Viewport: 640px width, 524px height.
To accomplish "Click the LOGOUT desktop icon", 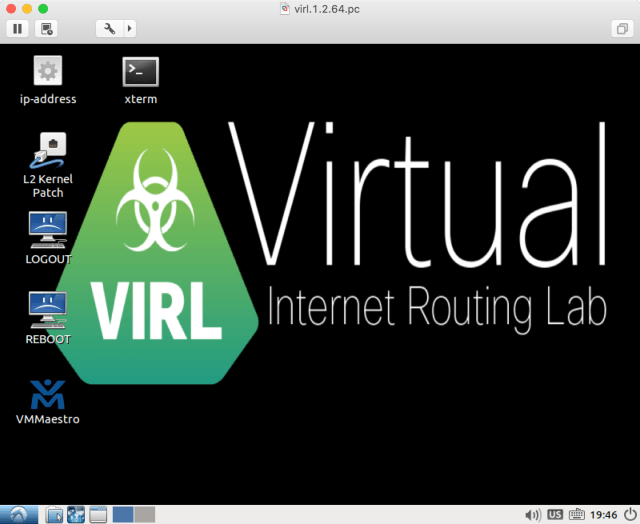I will coord(48,238).
